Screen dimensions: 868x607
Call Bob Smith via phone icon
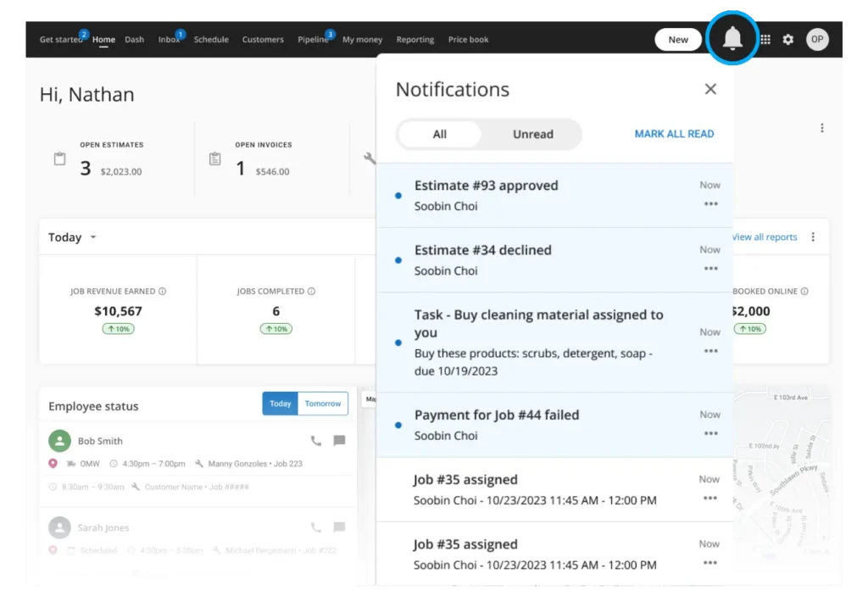(316, 441)
